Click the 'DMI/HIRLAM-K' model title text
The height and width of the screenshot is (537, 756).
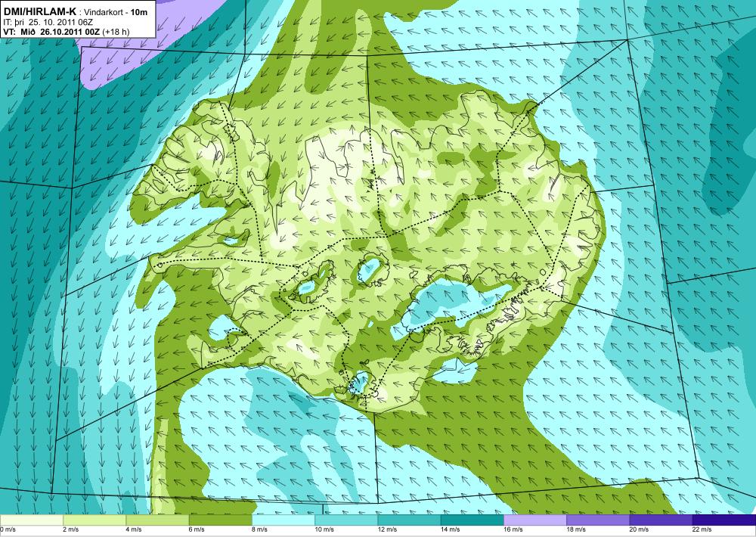coord(39,11)
